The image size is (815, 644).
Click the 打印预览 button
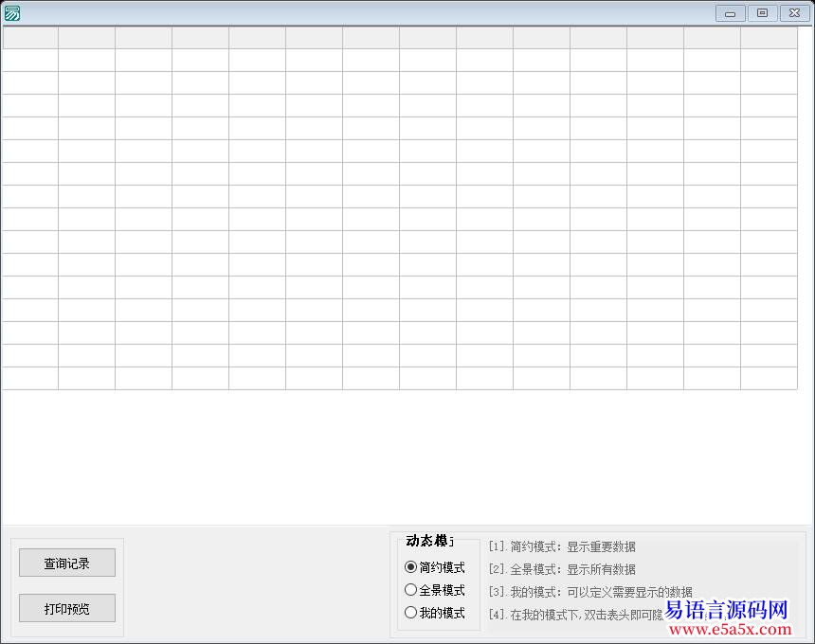(x=65, y=607)
